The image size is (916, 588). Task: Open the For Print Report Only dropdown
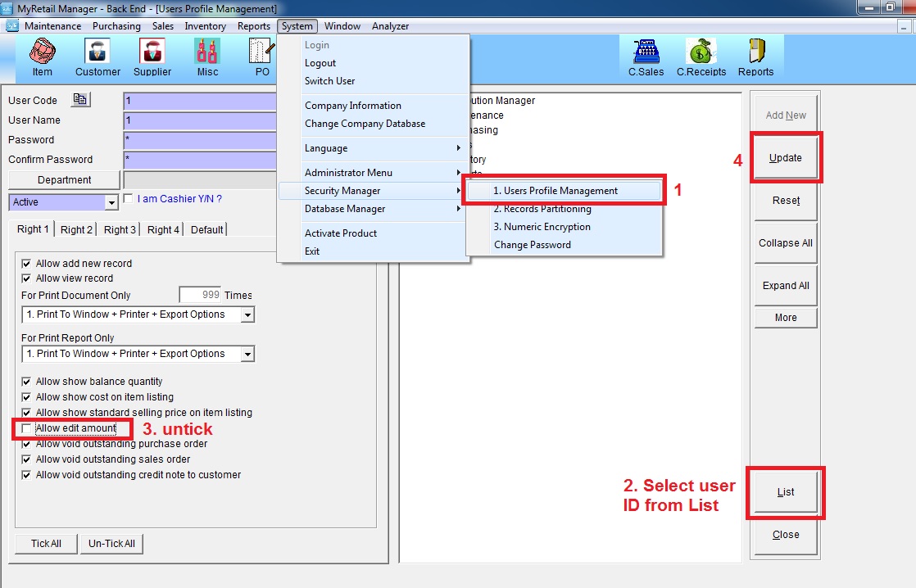pyautogui.click(x=247, y=355)
